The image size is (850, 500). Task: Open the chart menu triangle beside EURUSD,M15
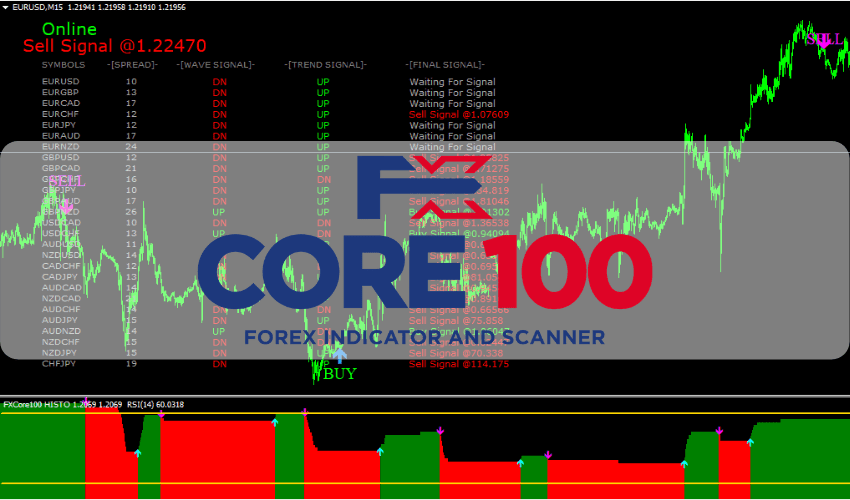coord(5,8)
